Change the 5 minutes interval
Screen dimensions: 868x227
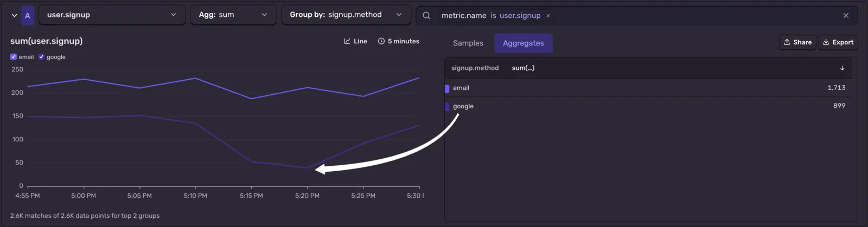(x=399, y=41)
